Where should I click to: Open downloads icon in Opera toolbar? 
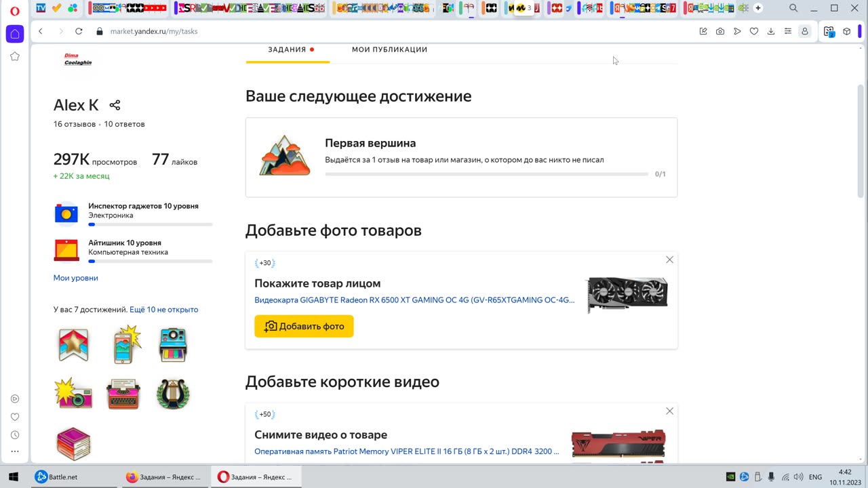pos(771,31)
